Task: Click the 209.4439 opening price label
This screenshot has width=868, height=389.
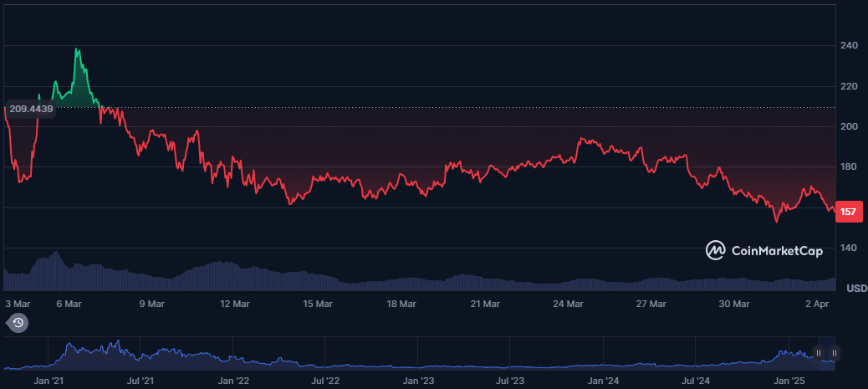Action: (32, 109)
